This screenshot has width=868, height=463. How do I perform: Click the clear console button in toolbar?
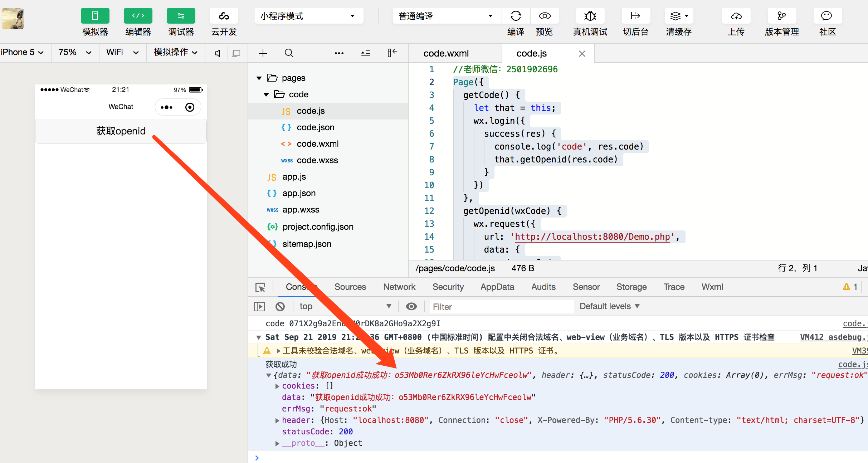point(281,306)
